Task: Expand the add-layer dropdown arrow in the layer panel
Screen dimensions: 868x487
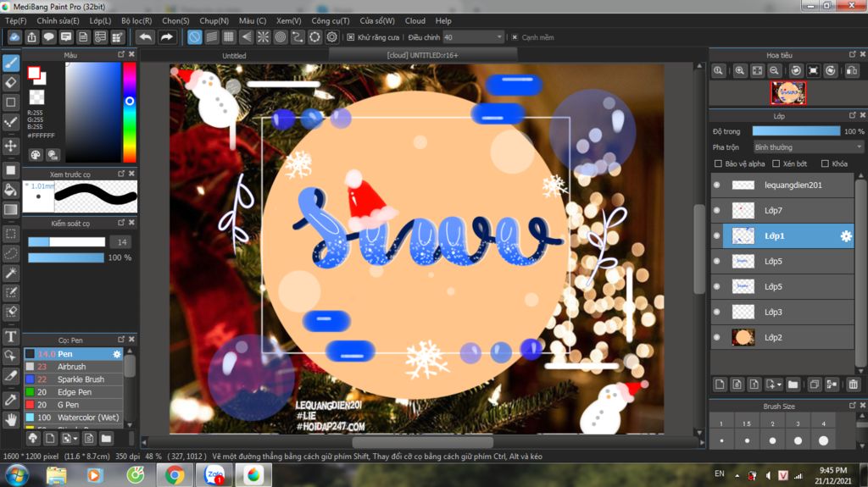Action: [778, 385]
